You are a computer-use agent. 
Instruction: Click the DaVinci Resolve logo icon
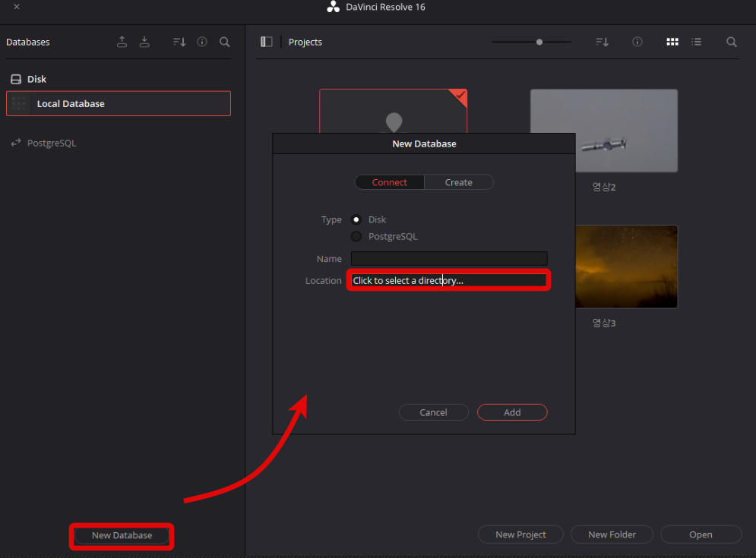[333, 7]
